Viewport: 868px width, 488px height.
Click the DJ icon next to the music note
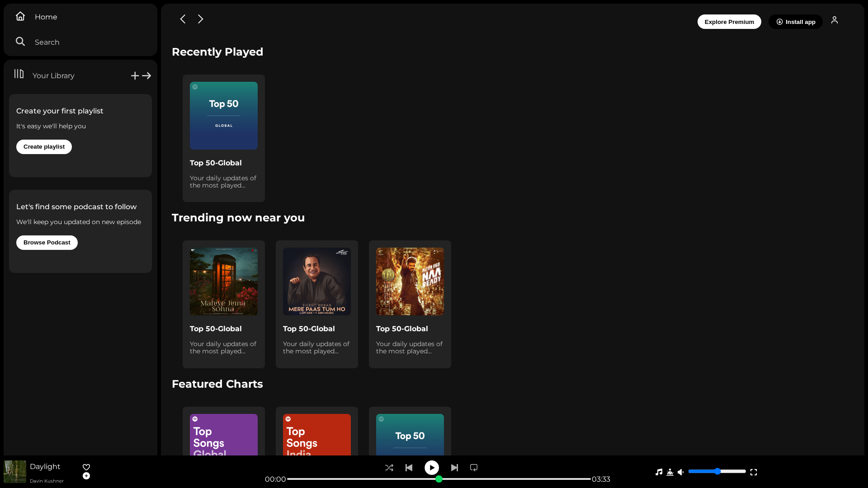(x=670, y=472)
